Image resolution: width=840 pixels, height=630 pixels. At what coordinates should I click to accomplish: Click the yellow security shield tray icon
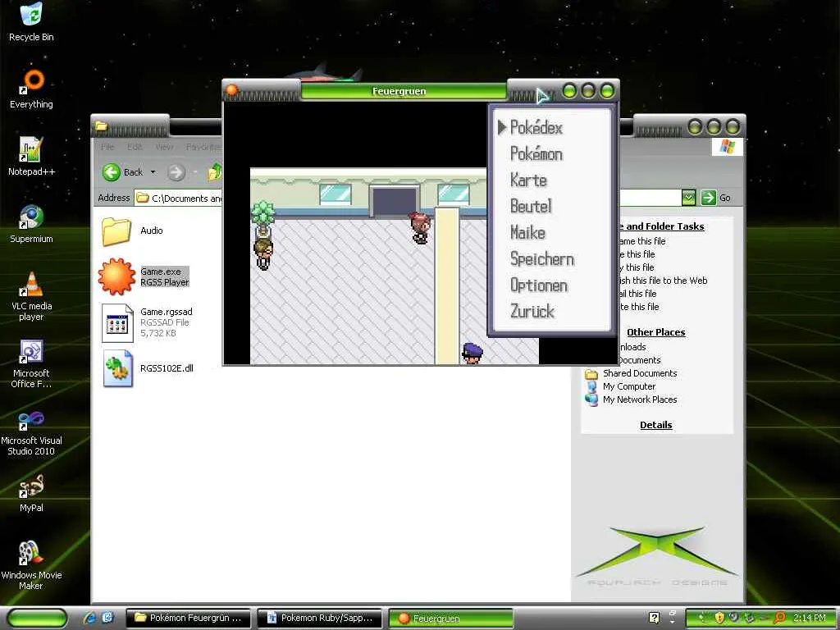point(719,618)
